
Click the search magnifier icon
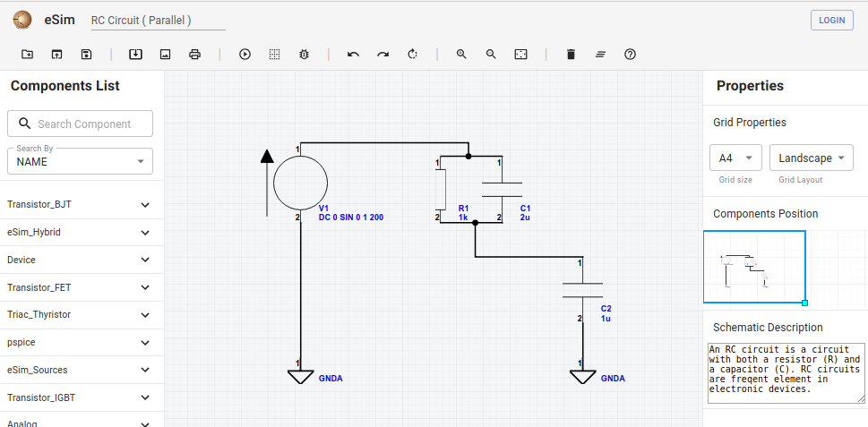click(24, 124)
